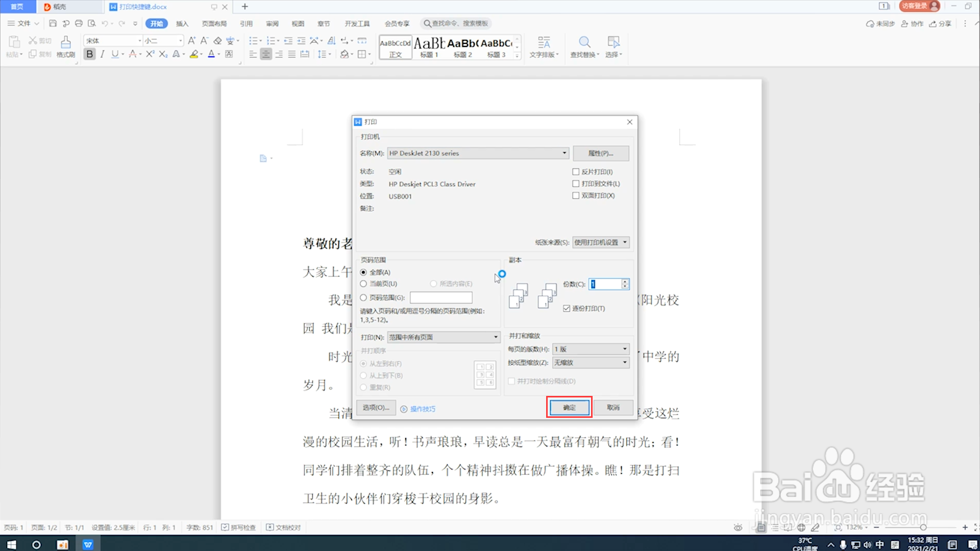The image size is (980, 551).
Task: Switch to the 插入 ribbon tab
Action: [182, 23]
